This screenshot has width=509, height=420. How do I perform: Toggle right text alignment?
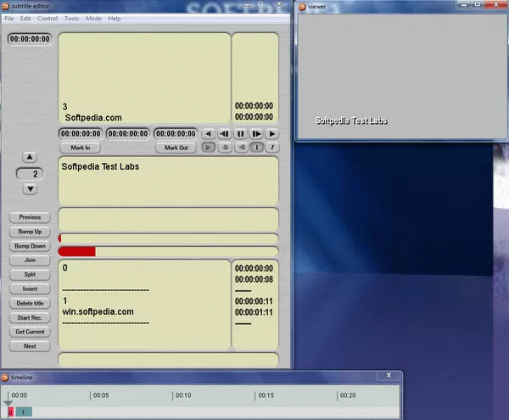[x=242, y=148]
